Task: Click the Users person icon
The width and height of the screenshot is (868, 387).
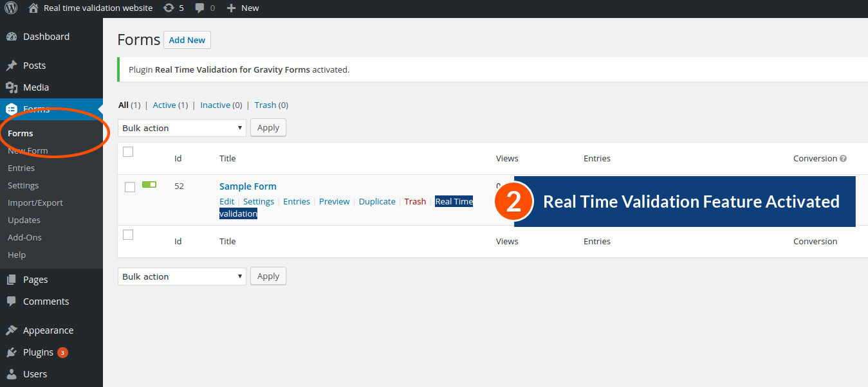Action: [x=12, y=374]
